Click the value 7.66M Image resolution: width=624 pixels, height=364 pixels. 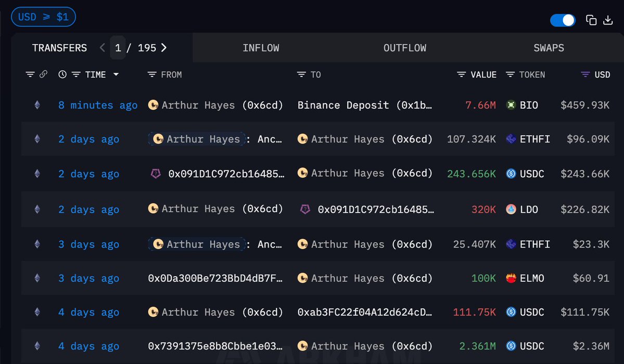tap(480, 105)
